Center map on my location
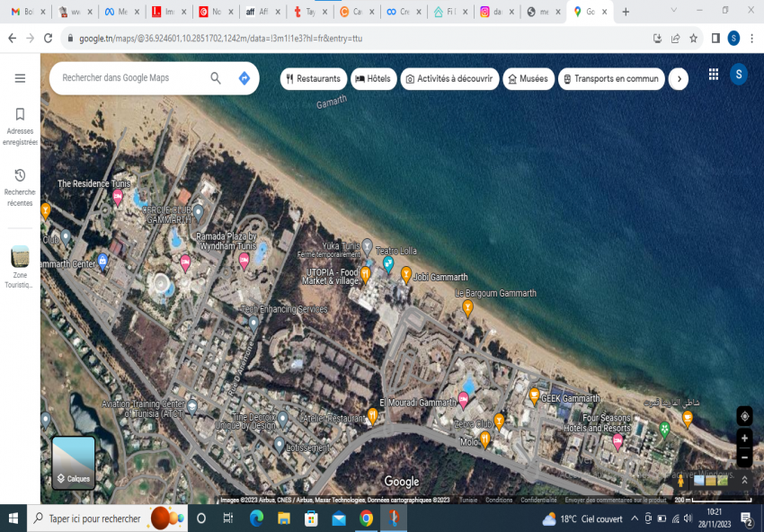The height and width of the screenshot is (532, 764). click(744, 416)
